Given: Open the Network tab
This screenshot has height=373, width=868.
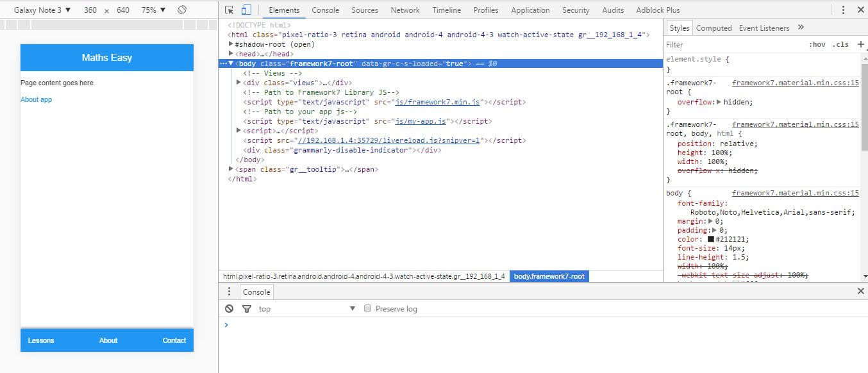Looking at the screenshot, I should (405, 10).
